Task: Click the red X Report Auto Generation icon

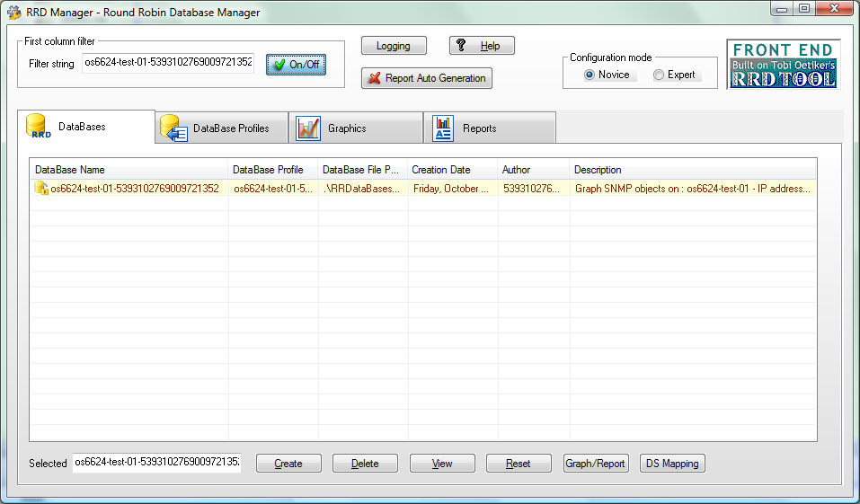Action: click(x=375, y=78)
